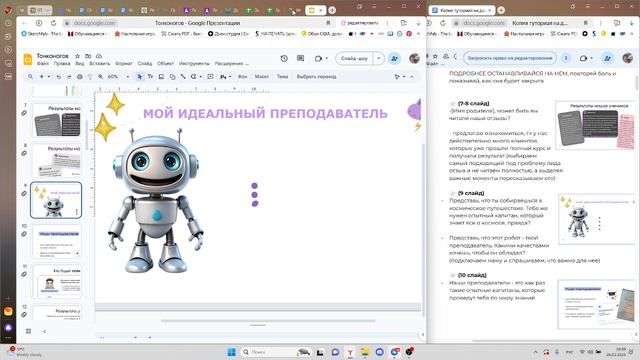640x360 pixels.
Task: Open the Файл menu in Slides
Action: 42,64
